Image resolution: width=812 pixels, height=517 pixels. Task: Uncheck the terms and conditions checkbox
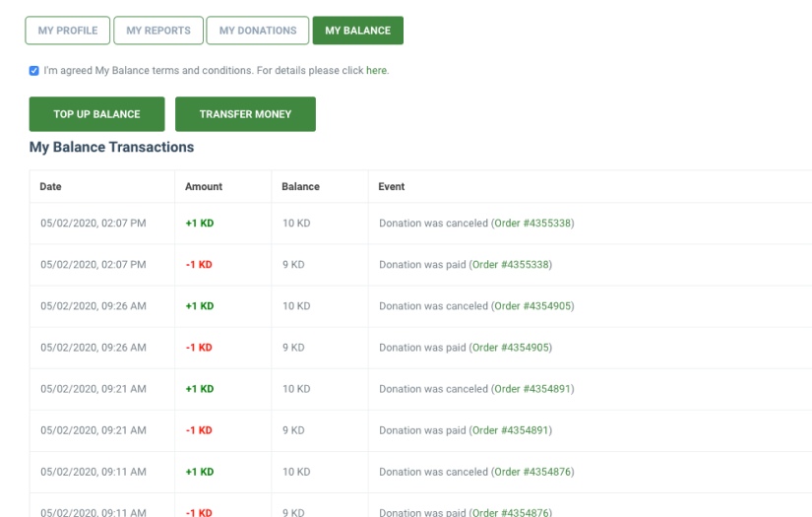(x=34, y=71)
